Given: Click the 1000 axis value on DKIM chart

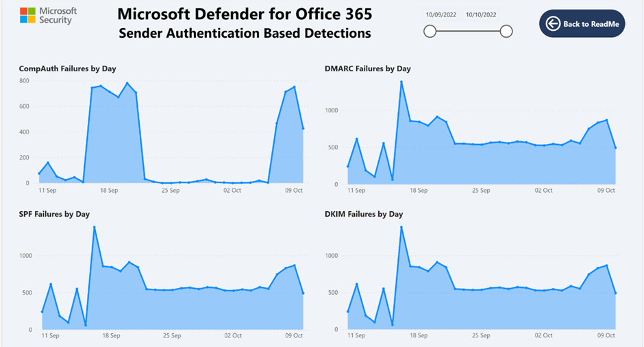Looking at the screenshot, I should point(331,256).
